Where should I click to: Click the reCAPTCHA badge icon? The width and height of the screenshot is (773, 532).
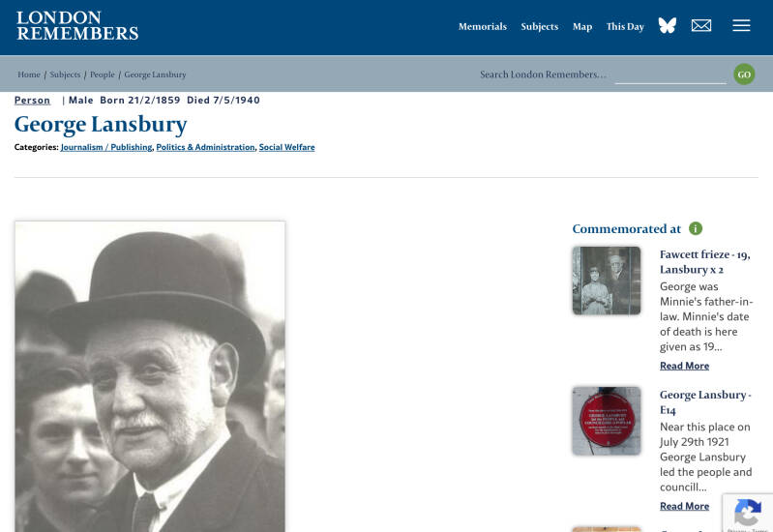748,513
